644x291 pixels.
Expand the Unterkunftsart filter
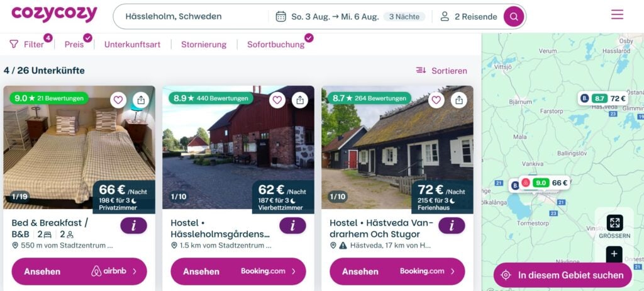pyautogui.click(x=132, y=45)
